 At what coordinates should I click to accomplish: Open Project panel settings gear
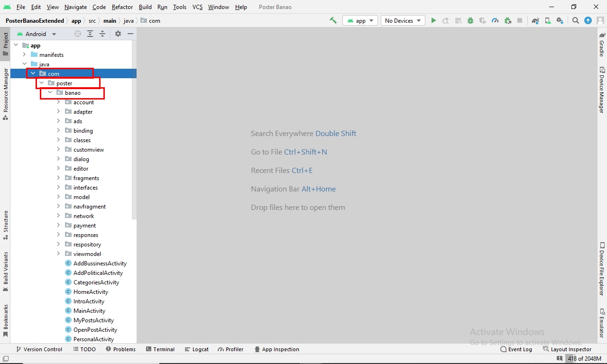118,34
